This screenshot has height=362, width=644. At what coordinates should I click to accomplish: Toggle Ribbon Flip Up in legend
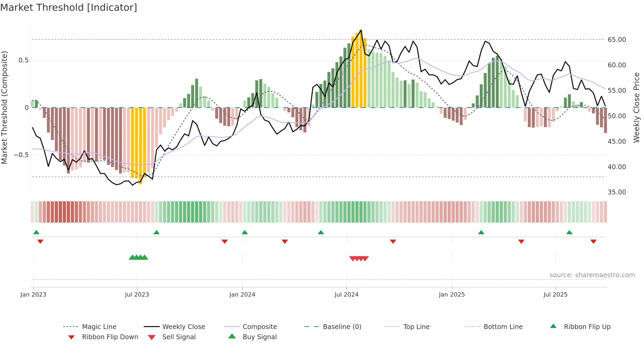[580, 327]
